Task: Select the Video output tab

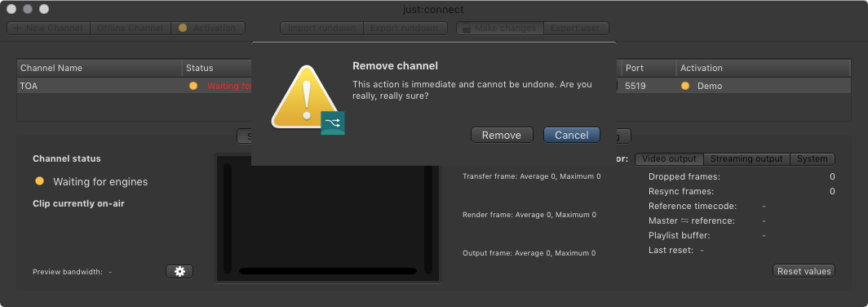Action: click(669, 159)
